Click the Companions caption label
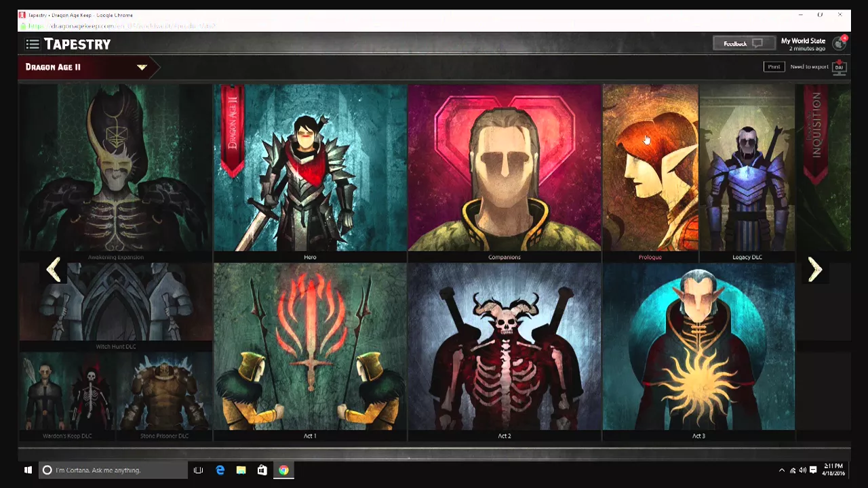Viewport: 868px width, 488px height. [504, 258]
